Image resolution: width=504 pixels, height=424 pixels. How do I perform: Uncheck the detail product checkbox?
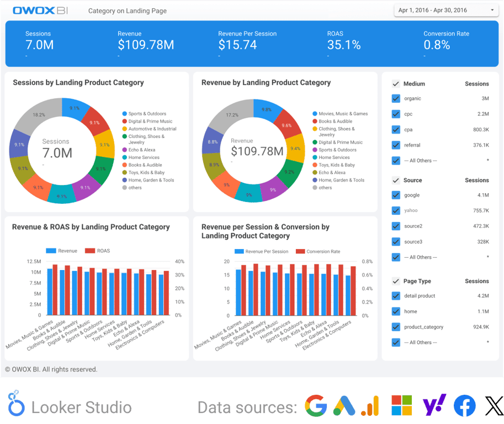click(396, 296)
